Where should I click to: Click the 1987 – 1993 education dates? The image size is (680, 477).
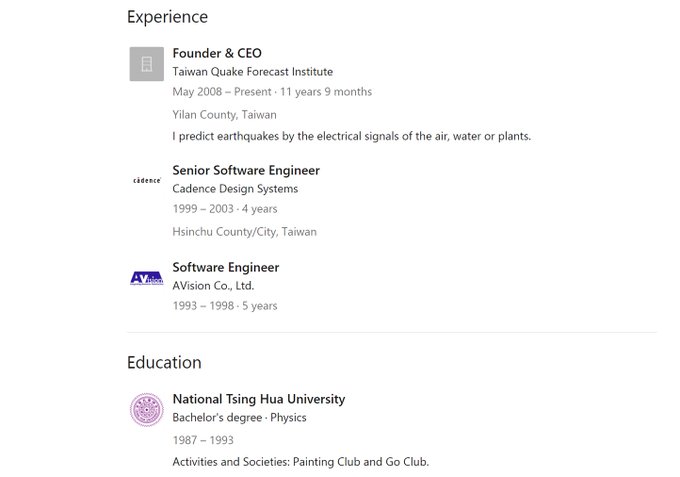point(202,439)
